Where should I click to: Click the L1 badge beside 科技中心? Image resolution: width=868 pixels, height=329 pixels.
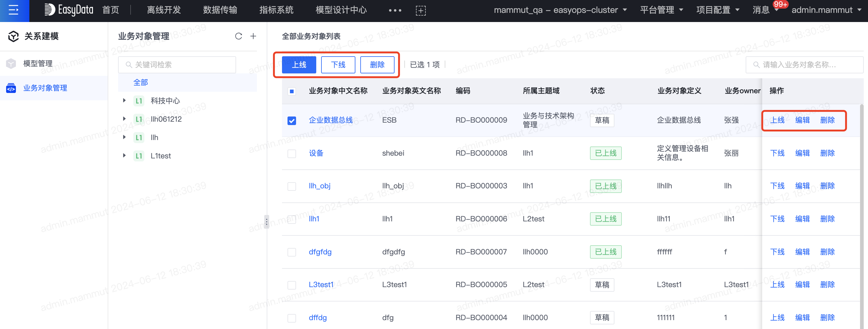tap(139, 101)
